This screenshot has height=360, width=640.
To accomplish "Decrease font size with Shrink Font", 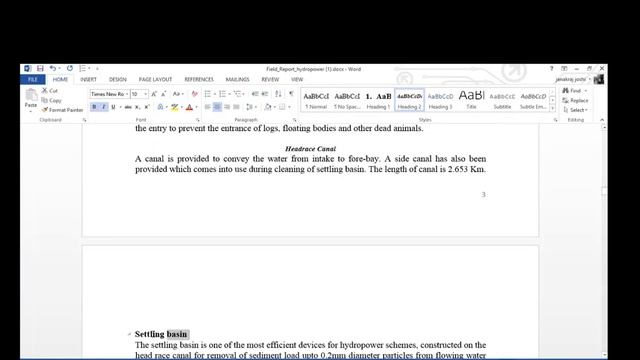I will (x=164, y=94).
